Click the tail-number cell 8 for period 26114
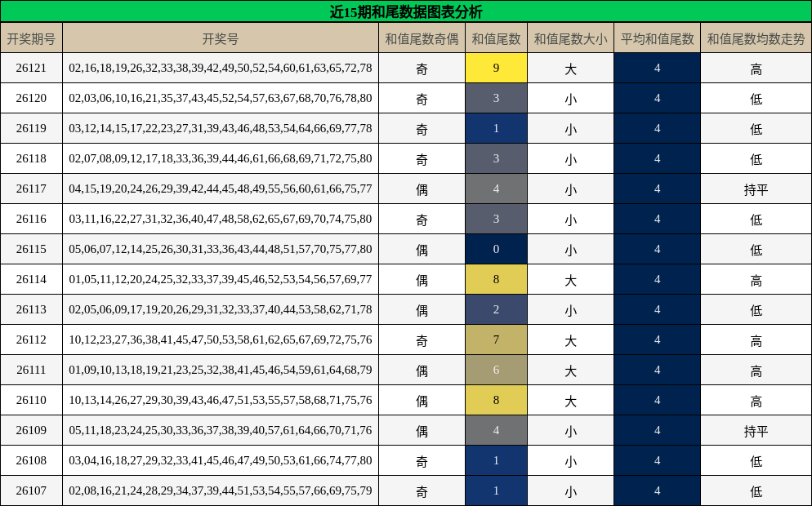Viewport: 812px width, 506px height. [496, 279]
